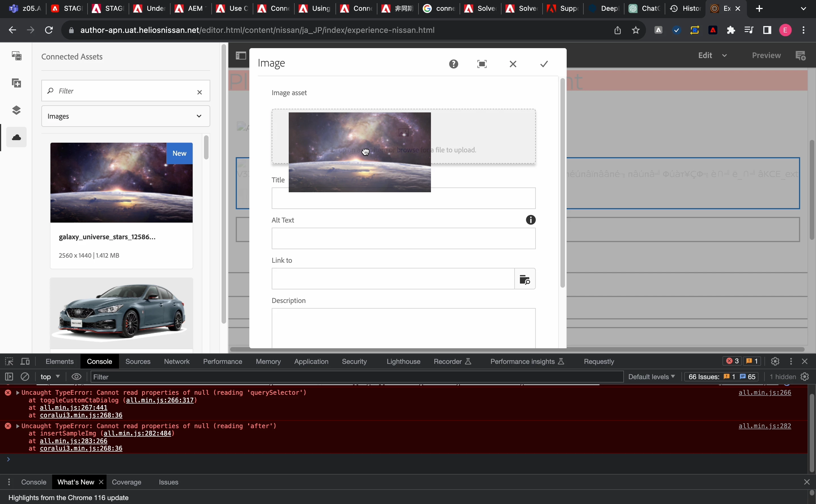Open the Link to path browser icon
This screenshot has width=816, height=504.
click(525, 279)
